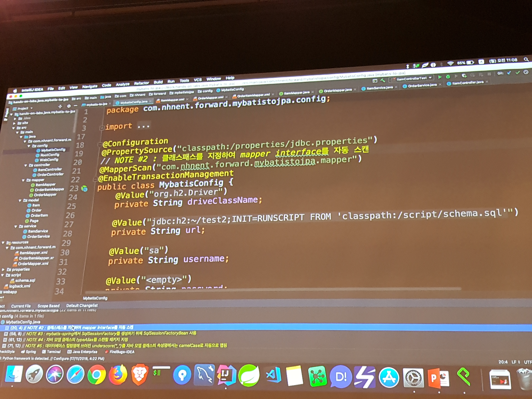Switch to the Scope Based TODO tab
532x399 pixels.
point(48,306)
